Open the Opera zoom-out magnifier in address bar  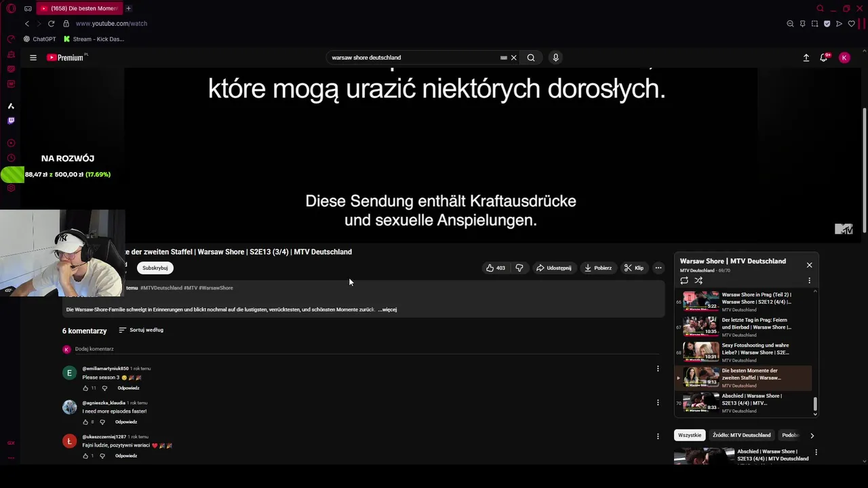[x=790, y=23]
